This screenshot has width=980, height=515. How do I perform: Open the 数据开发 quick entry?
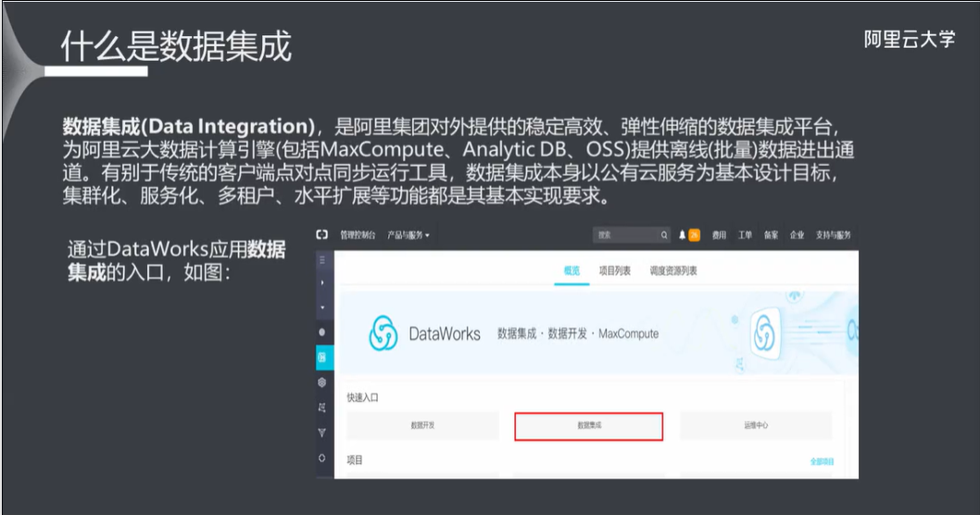422,425
